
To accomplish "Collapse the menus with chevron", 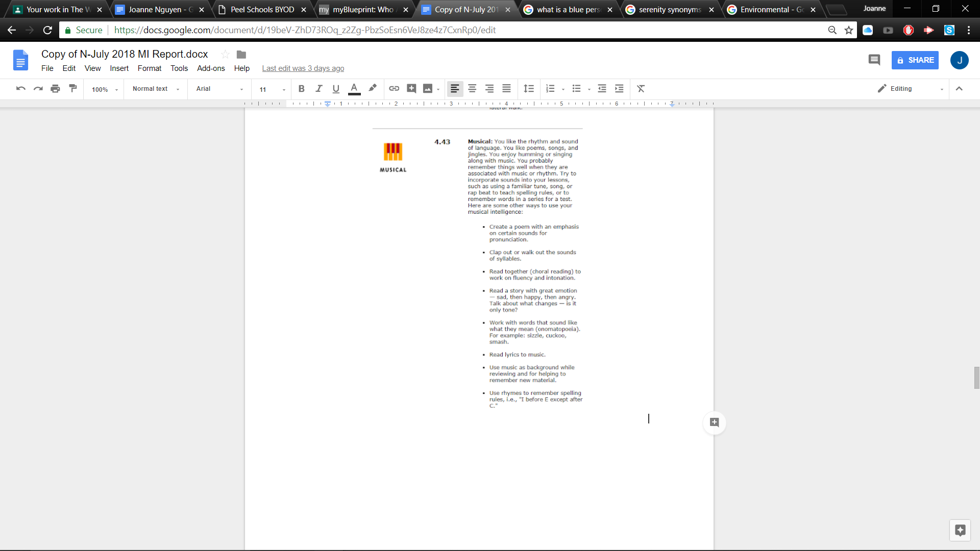I will tap(959, 89).
